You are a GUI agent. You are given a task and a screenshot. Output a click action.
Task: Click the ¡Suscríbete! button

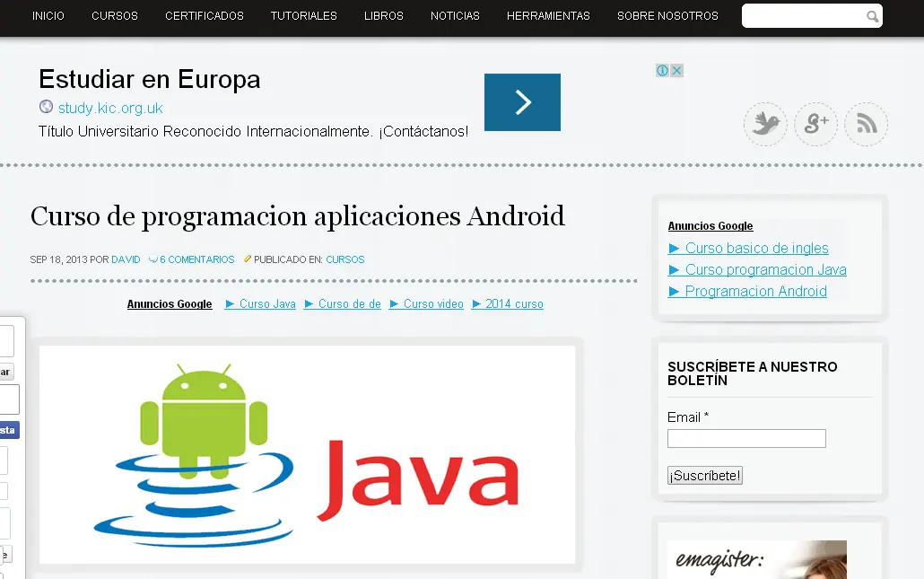[x=705, y=475]
